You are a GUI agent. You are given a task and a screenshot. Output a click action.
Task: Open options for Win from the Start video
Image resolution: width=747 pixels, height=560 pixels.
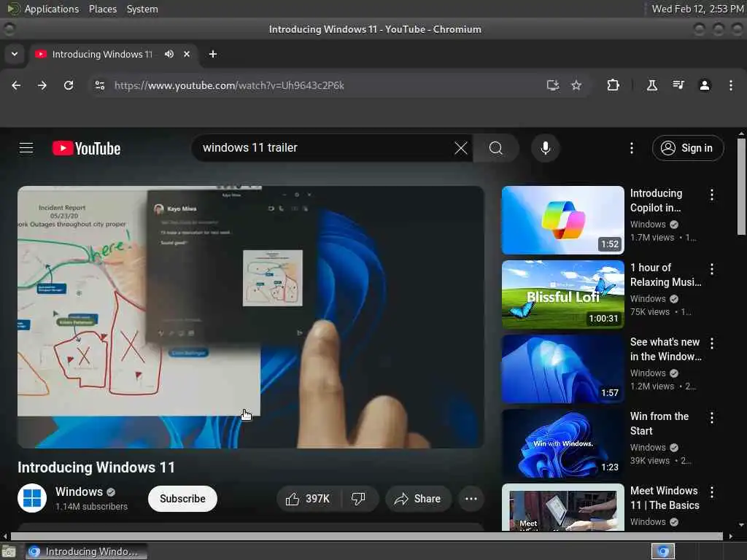(712, 418)
